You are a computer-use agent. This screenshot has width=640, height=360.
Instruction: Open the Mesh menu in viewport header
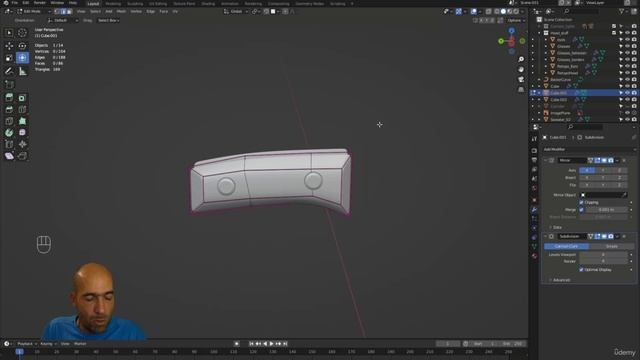pyautogui.click(x=121, y=11)
